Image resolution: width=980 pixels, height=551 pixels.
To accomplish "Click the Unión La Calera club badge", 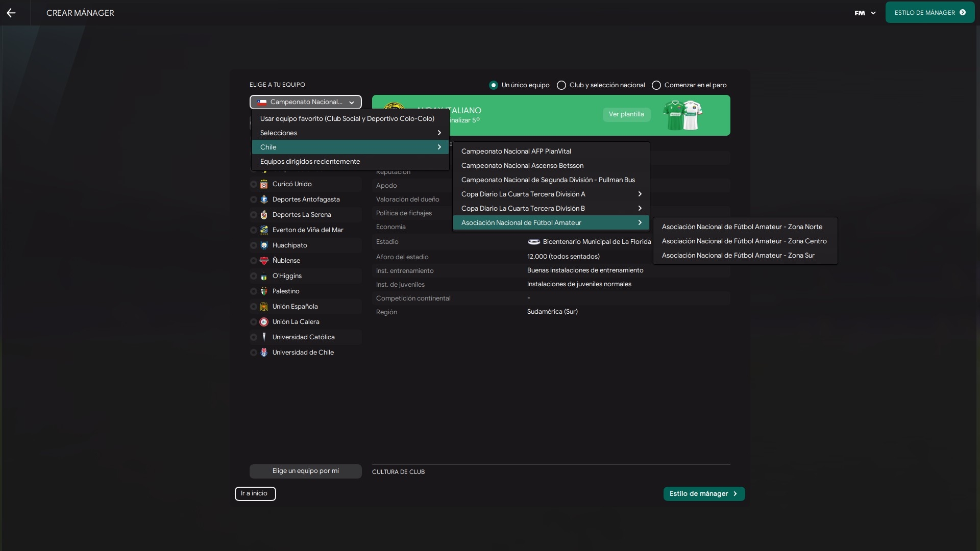I will (x=264, y=322).
